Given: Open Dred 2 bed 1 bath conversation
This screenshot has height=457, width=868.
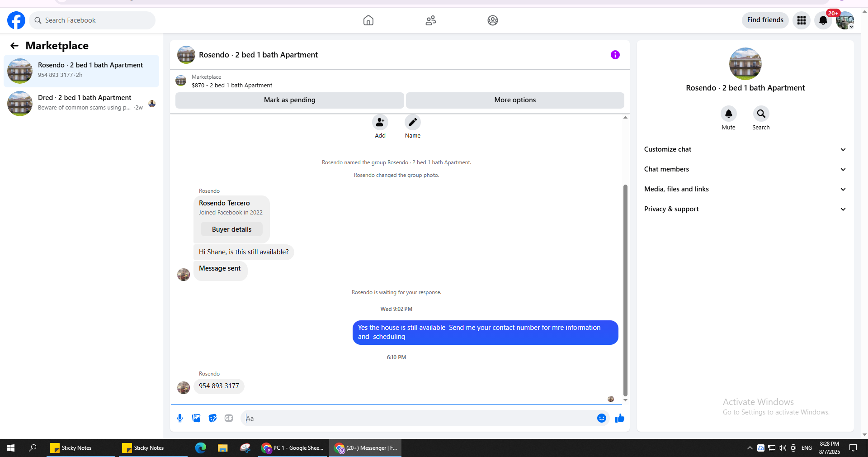Looking at the screenshot, I should 81,104.
